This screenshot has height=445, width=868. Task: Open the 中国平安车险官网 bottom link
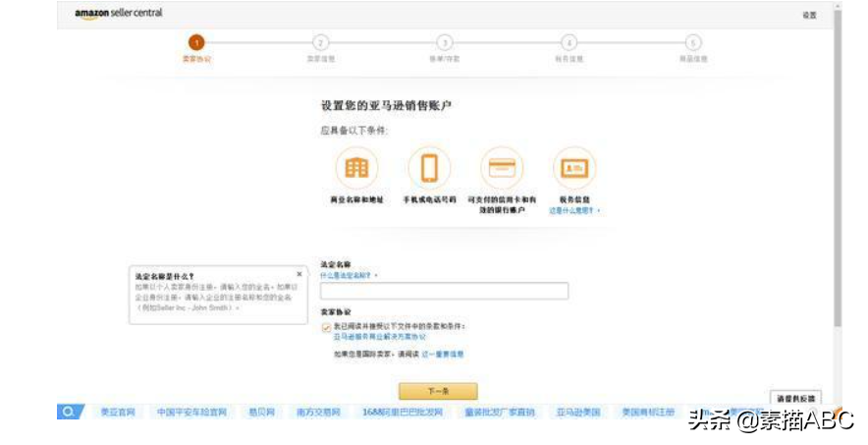191,413
